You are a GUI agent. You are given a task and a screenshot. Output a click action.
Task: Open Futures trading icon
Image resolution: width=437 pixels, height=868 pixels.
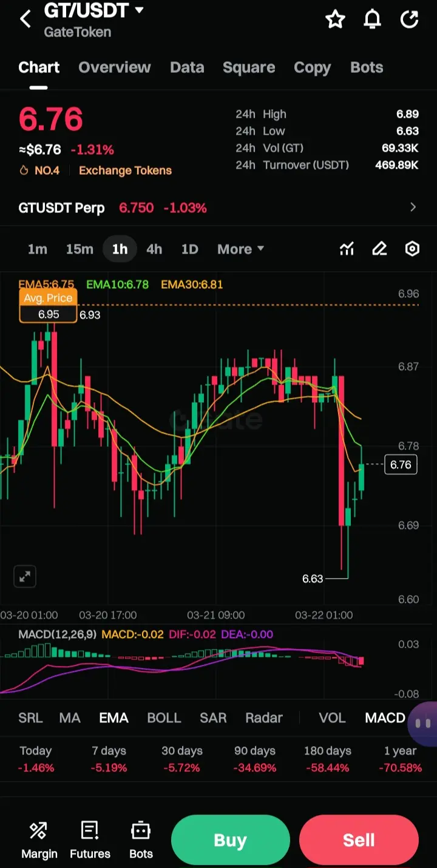tap(90, 840)
